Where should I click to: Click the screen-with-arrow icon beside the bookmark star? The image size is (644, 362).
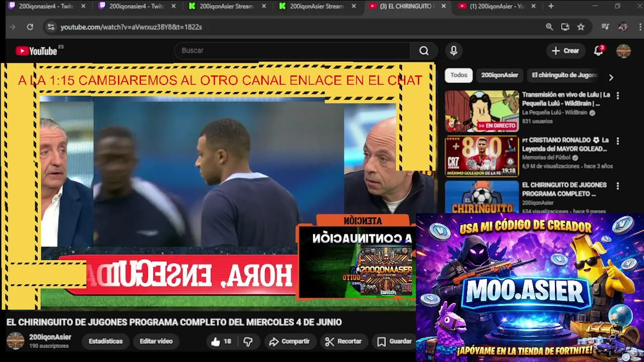click(565, 27)
